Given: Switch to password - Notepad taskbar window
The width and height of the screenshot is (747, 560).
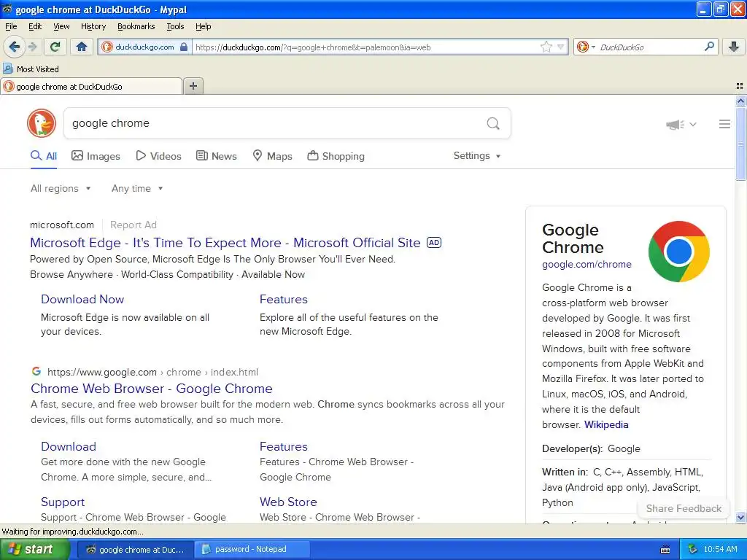Looking at the screenshot, I should click(253, 549).
